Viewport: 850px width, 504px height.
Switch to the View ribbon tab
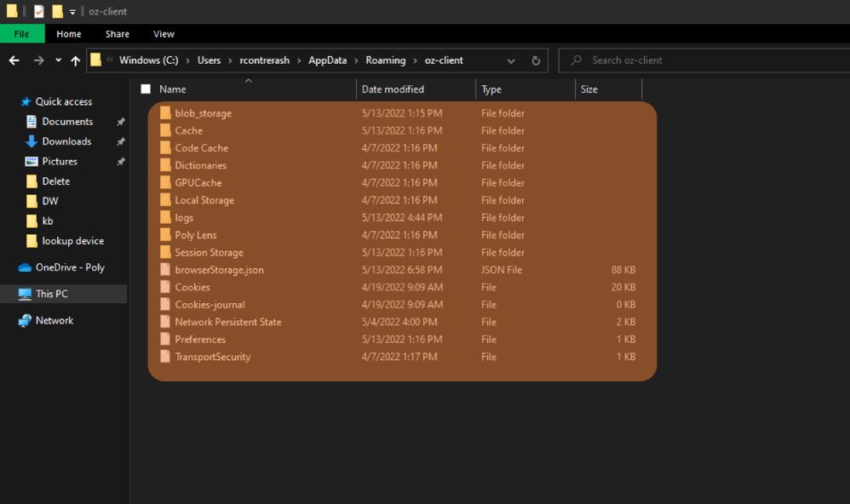tap(164, 34)
